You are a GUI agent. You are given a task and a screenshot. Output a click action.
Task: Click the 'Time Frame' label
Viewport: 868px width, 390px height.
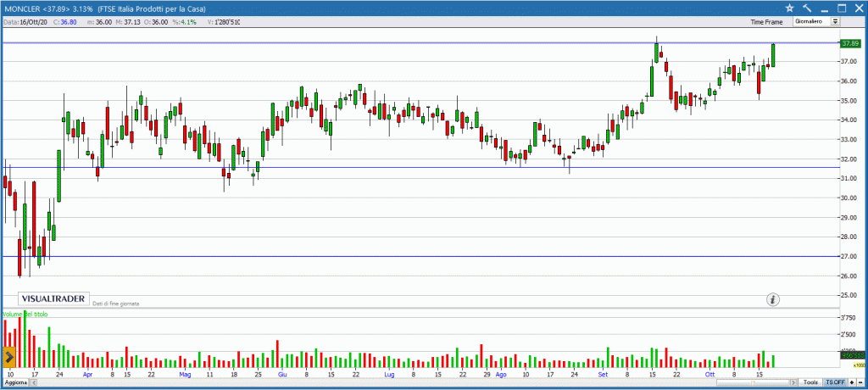[766, 22]
